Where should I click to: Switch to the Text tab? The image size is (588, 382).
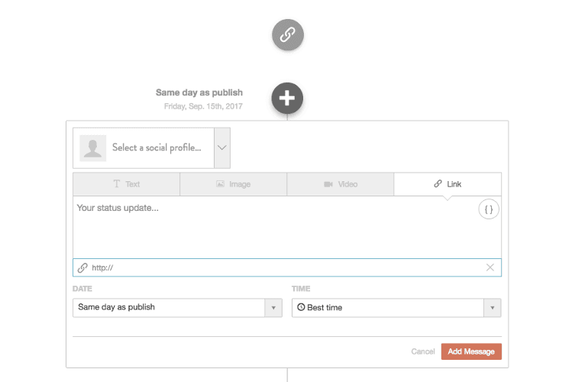126,184
